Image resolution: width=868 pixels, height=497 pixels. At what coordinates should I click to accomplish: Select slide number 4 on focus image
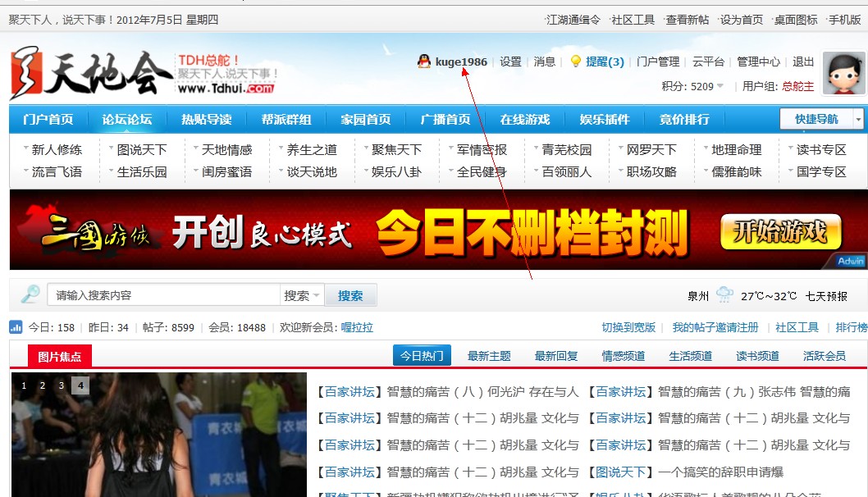(80, 385)
